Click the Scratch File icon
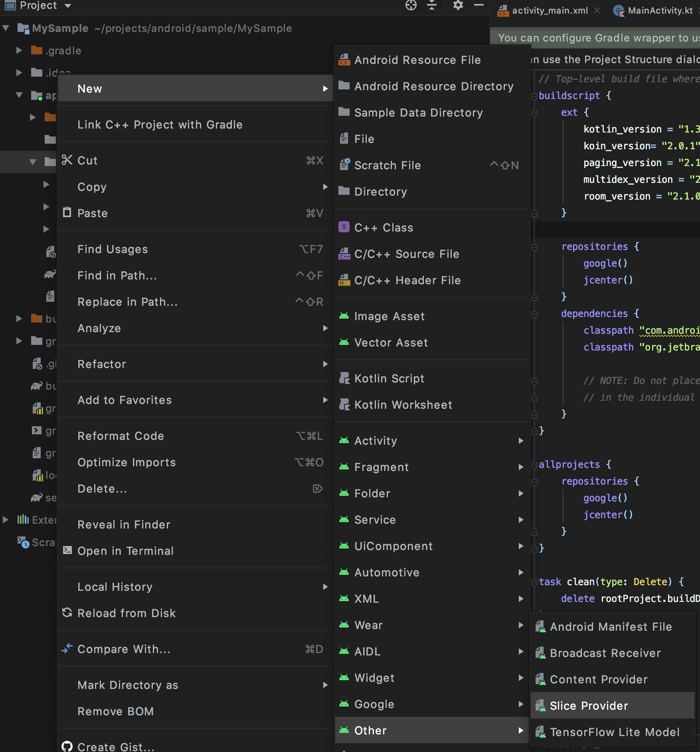This screenshot has height=752, width=700. coord(344,165)
